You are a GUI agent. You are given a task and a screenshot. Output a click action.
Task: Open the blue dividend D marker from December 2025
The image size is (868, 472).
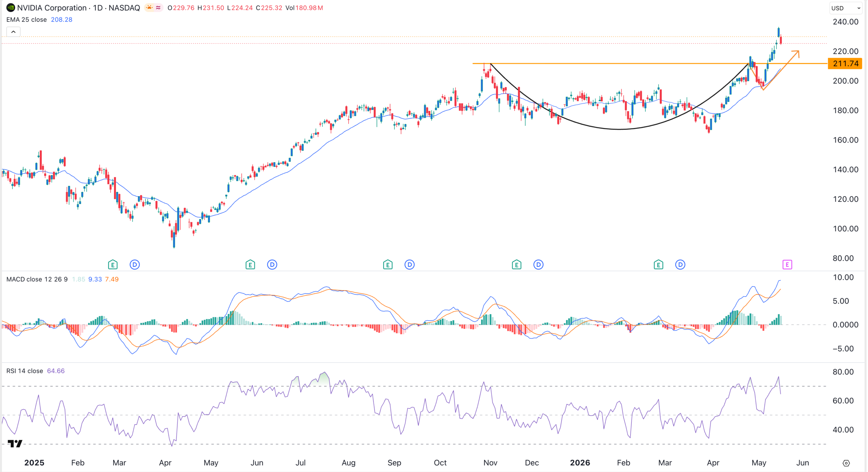click(x=538, y=265)
